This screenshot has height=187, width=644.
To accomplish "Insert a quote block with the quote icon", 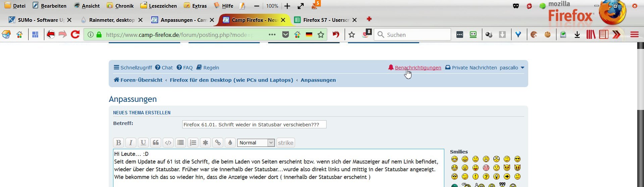I will click(x=156, y=142).
